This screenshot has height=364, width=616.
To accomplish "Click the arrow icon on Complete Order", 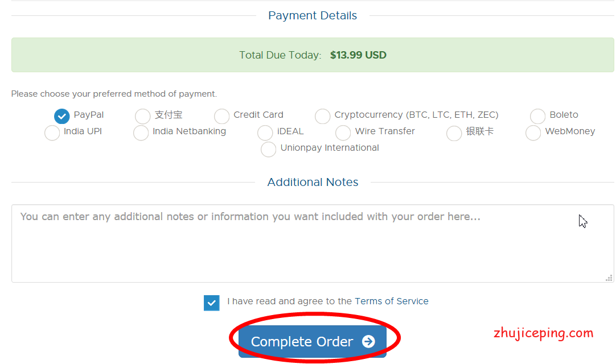I will (369, 341).
